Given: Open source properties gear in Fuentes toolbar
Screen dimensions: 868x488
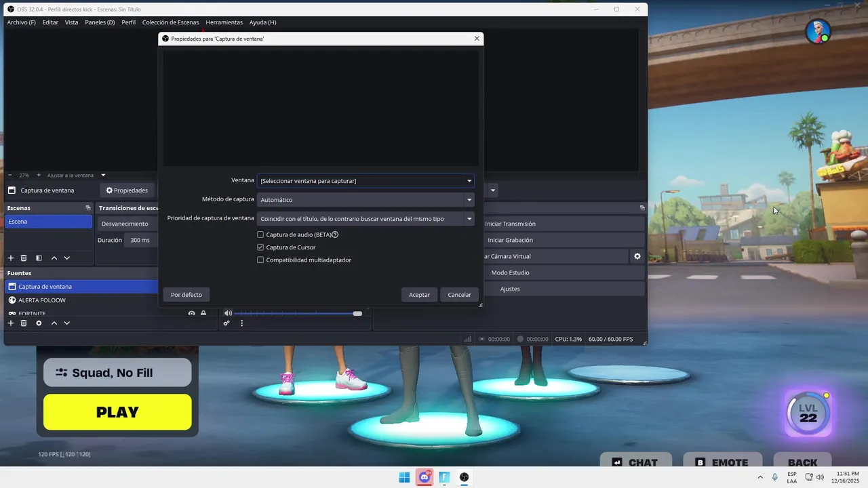Looking at the screenshot, I should (39, 323).
